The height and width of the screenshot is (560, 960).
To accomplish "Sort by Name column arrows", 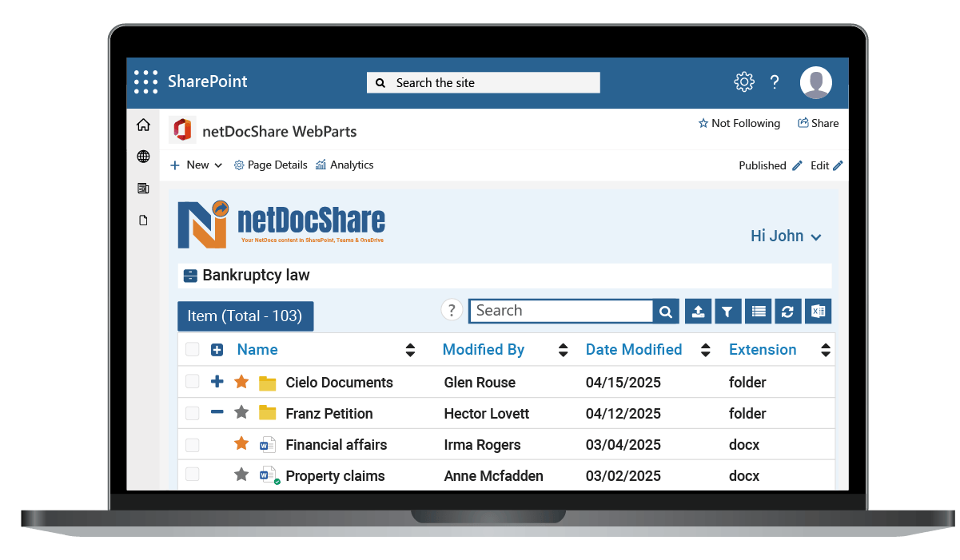I will pos(410,350).
